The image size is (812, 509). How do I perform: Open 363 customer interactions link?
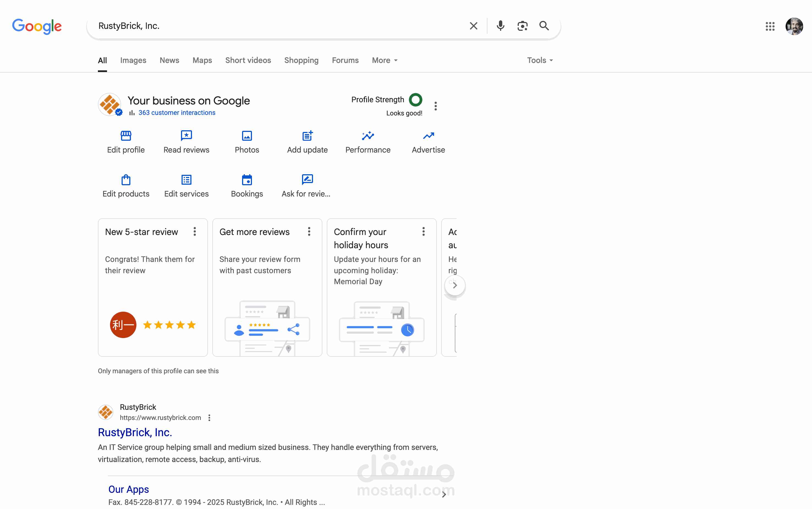(x=177, y=113)
